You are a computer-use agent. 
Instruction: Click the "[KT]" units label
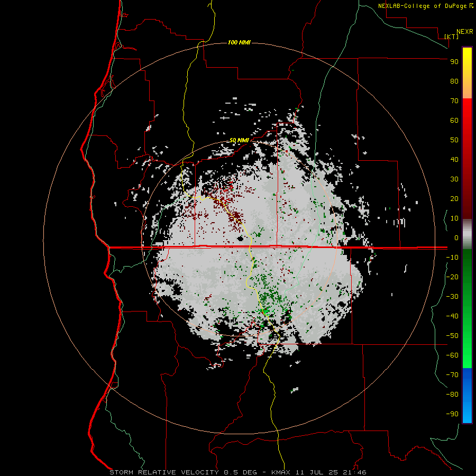452,36
